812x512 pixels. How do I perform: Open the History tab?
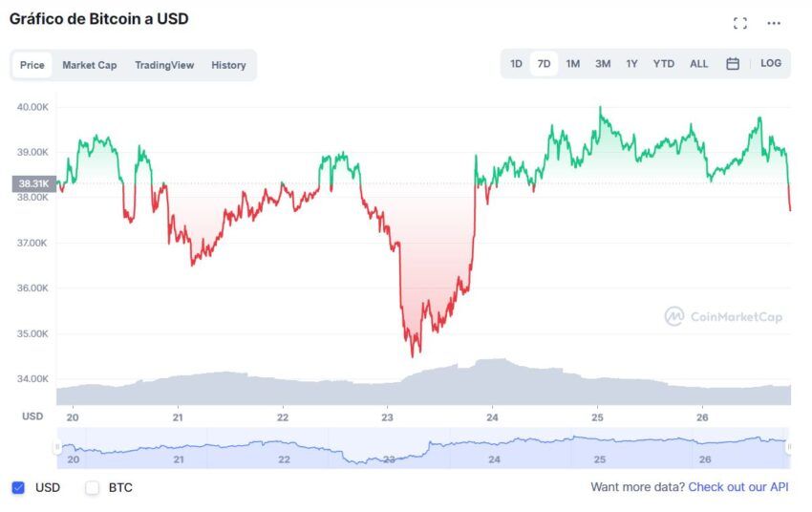pyautogui.click(x=228, y=65)
